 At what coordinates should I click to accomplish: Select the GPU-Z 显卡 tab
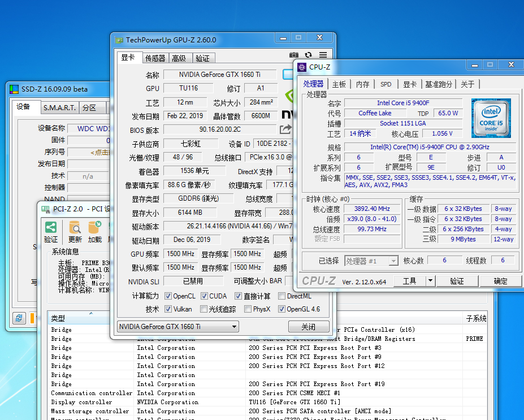click(128, 58)
